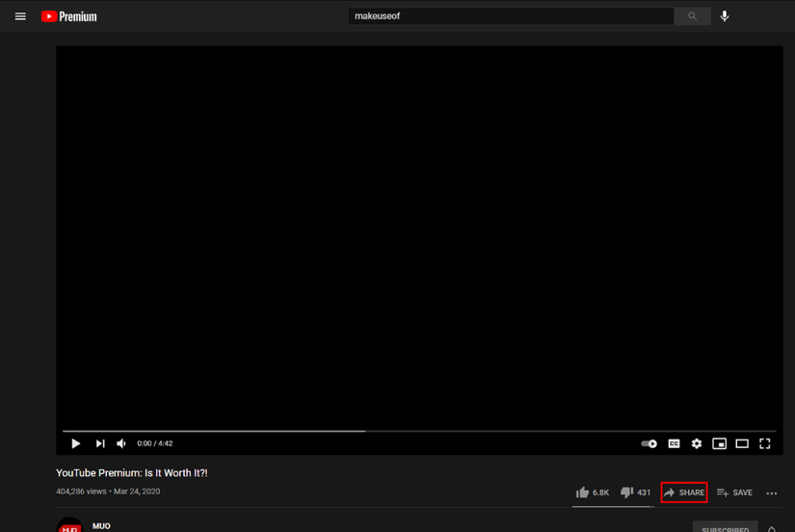The image size is (795, 532).
Task: Open the MUO channel name link
Action: click(x=101, y=526)
